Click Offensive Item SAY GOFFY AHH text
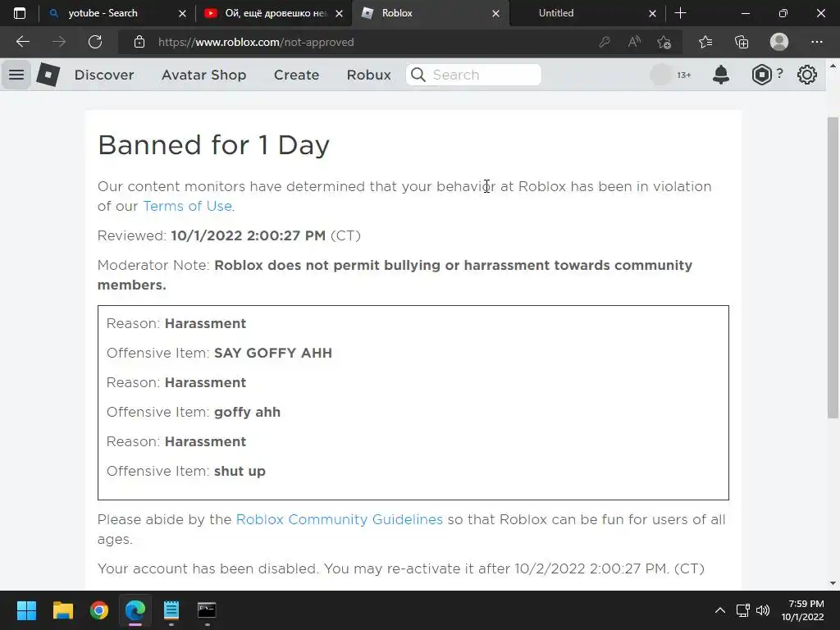Viewport: 840px width, 630px height. [219, 353]
